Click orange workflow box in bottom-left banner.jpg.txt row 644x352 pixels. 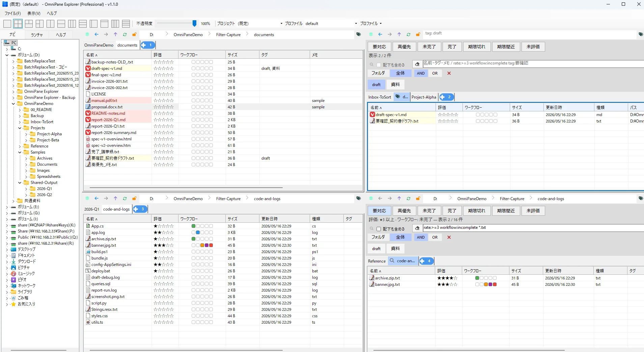pos(202,245)
